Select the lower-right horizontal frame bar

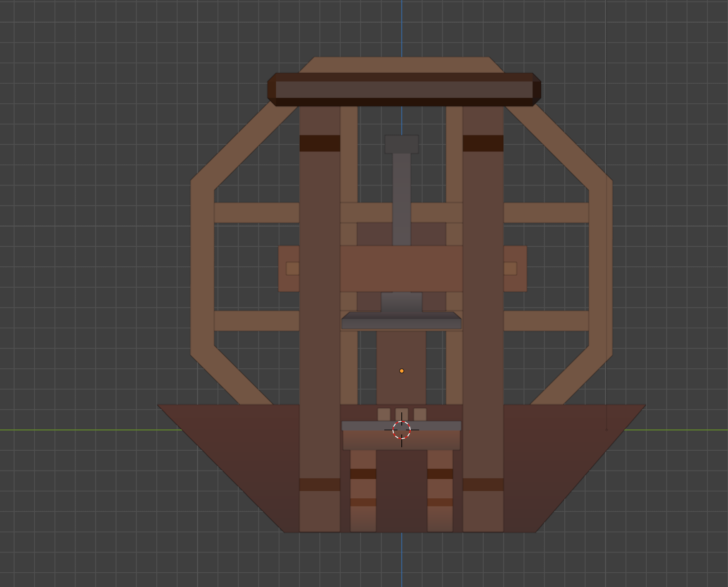(546, 321)
